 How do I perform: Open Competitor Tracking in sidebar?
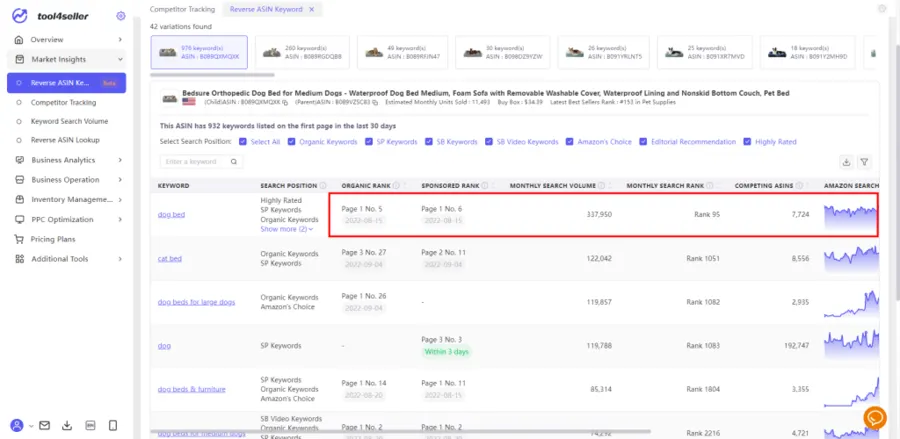click(x=63, y=103)
